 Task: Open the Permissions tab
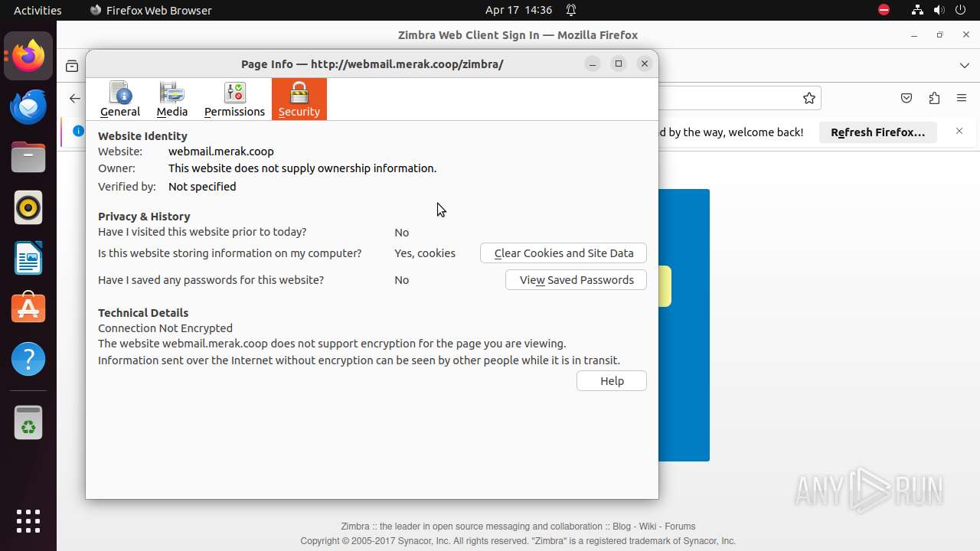click(x=234, y=99)
